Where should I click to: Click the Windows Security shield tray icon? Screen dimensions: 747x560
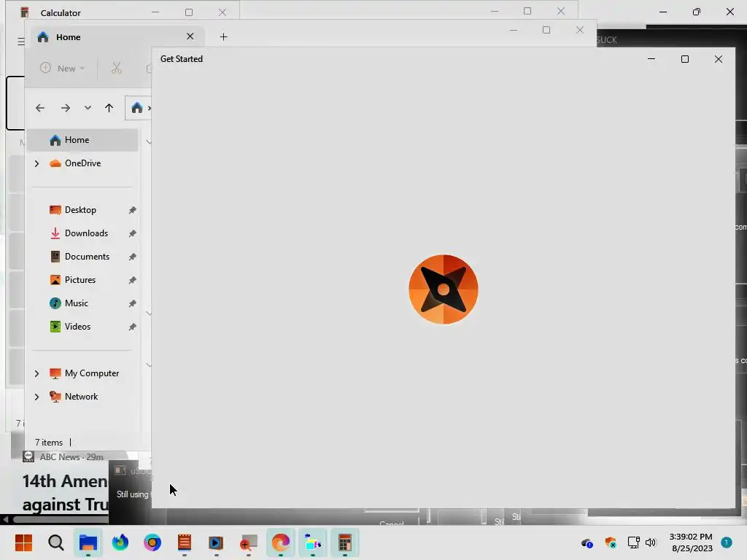[x=611, y=542]
